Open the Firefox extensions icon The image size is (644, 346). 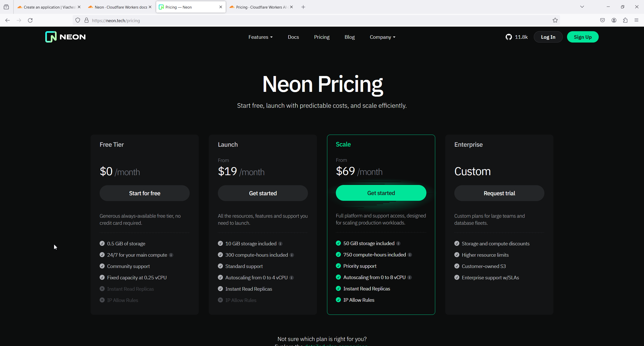[625, 20]
